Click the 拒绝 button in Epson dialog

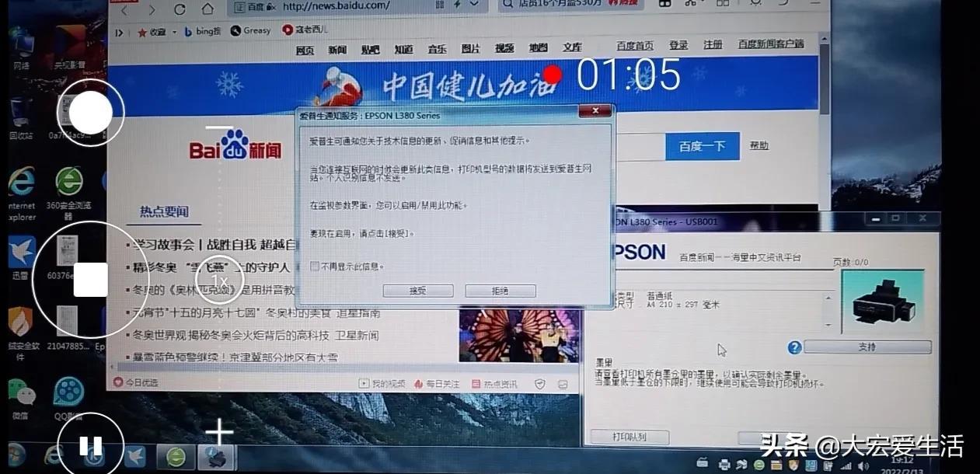(500, 291)
